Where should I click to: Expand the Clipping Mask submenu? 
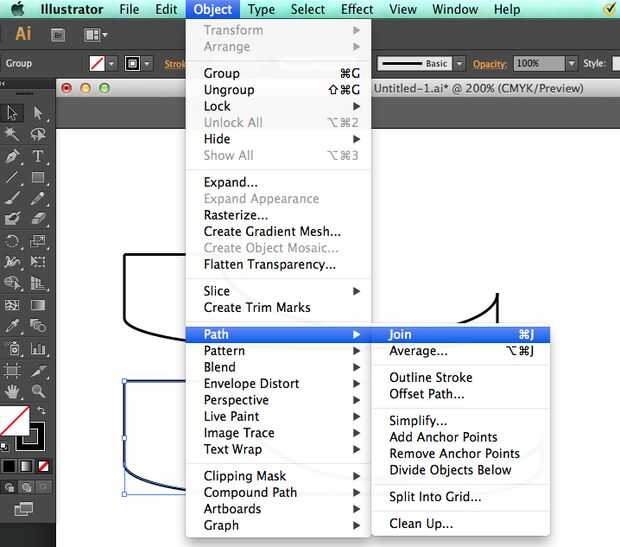coord(278,476)
